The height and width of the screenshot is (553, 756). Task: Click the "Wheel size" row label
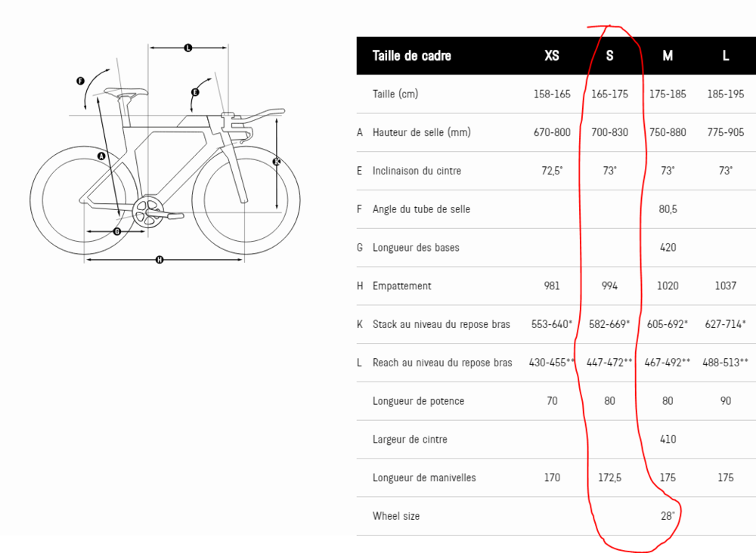(x=396, y=516)
